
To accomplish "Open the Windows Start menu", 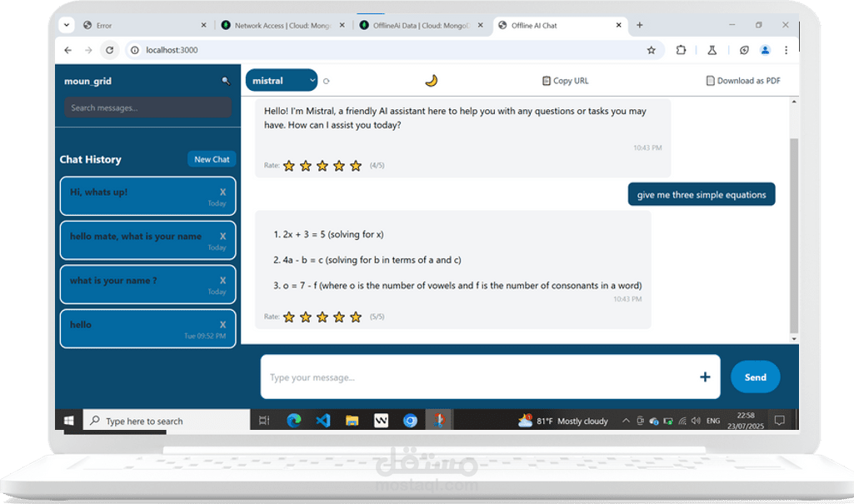I will [x=68, y=421].
